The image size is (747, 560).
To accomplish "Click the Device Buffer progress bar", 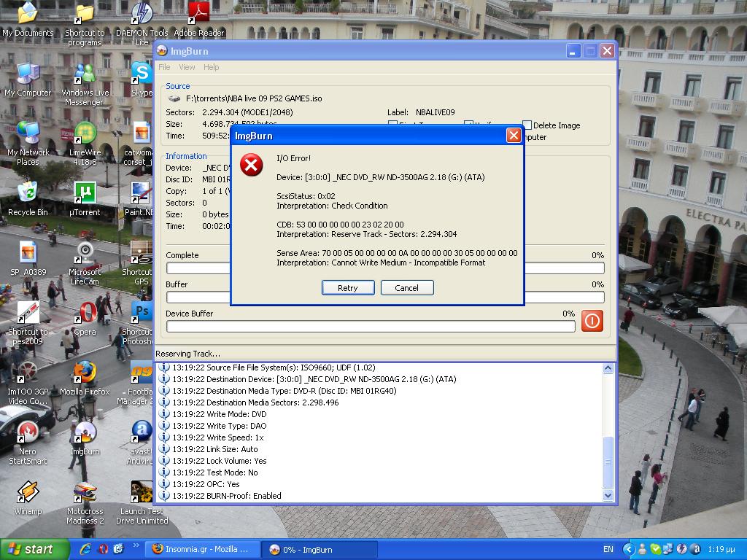I will point(371,326).
